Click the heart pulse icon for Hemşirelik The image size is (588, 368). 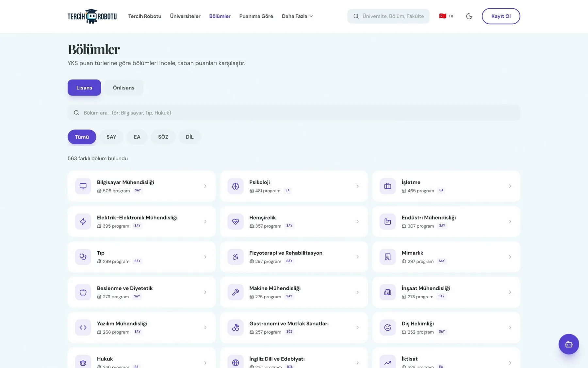pyautogui.click(x=236, y=221)
